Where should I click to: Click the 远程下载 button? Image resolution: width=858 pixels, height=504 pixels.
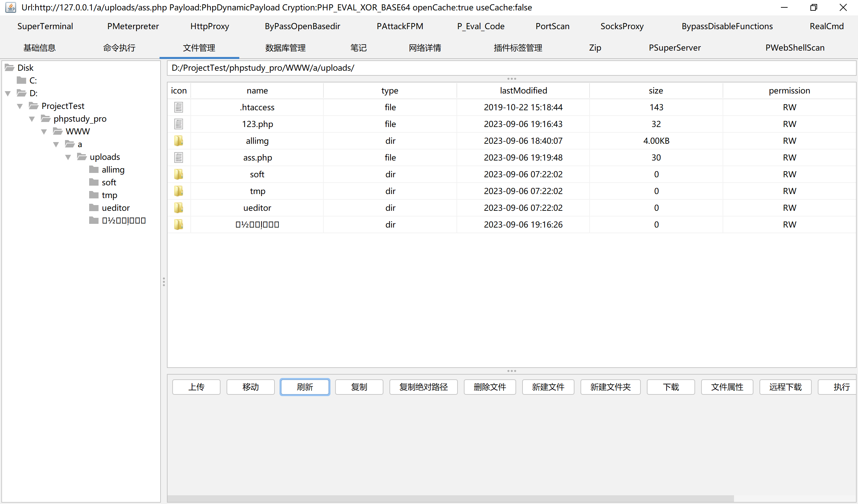click(x=785, y=387)
